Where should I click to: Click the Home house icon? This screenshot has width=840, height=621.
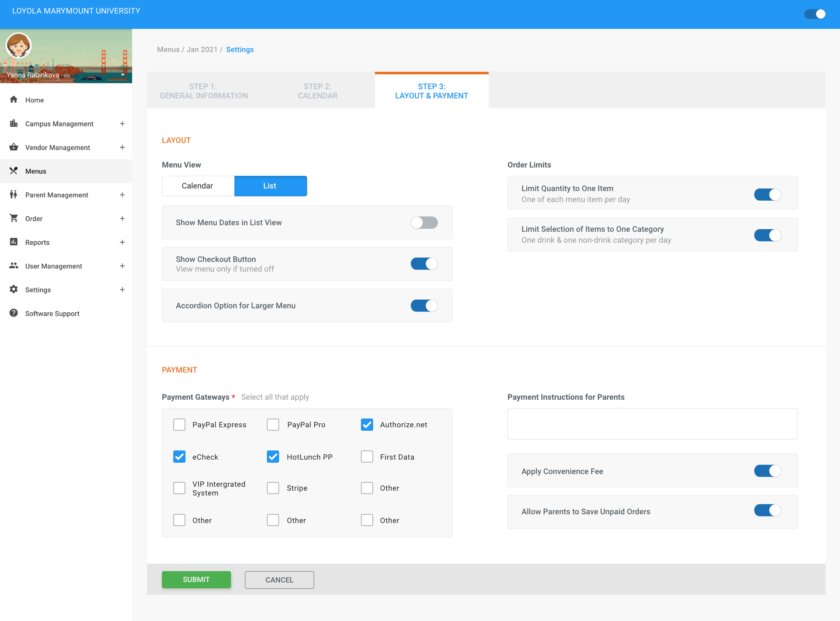tap(14, 100)
